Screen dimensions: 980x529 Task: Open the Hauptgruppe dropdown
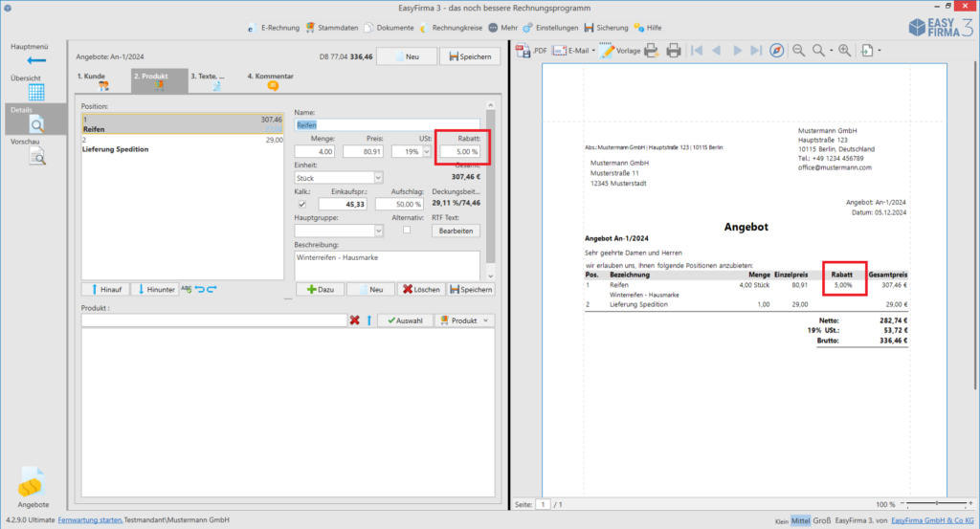click(x=378, y=231)
